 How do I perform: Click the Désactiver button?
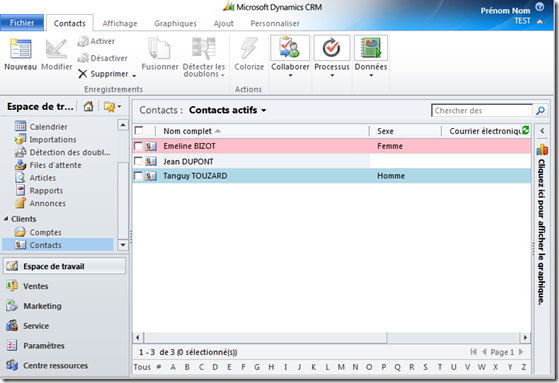coord(102,58)
